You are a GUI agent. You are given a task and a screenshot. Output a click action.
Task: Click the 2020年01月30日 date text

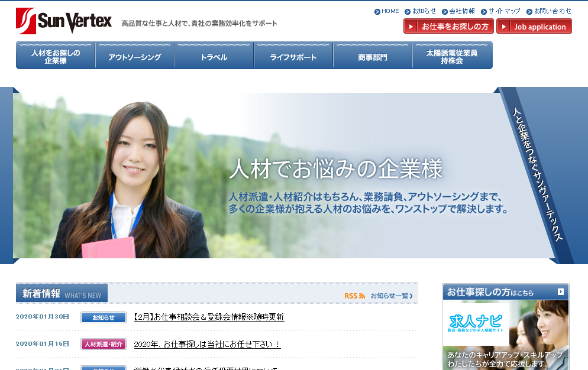(43, 317)
